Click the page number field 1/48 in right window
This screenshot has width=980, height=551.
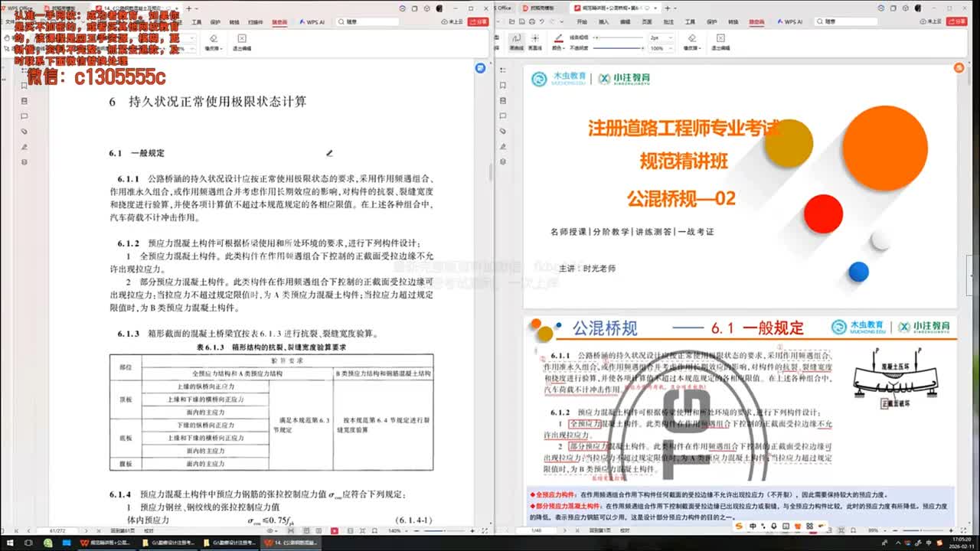coord(535,530)
